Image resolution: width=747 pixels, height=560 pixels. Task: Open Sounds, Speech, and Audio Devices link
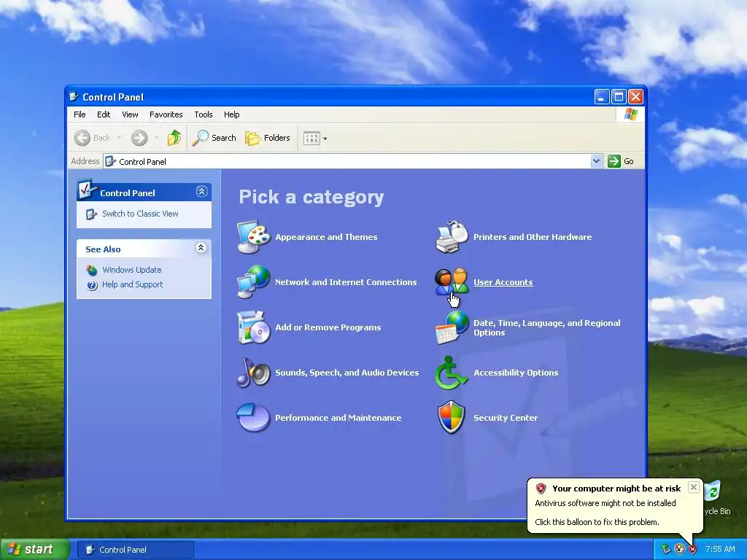(347, 373)
